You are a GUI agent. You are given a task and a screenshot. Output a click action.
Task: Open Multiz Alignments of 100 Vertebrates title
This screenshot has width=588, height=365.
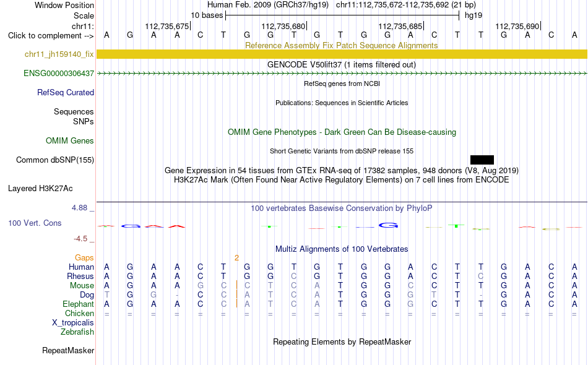click(x=342, y=249)
